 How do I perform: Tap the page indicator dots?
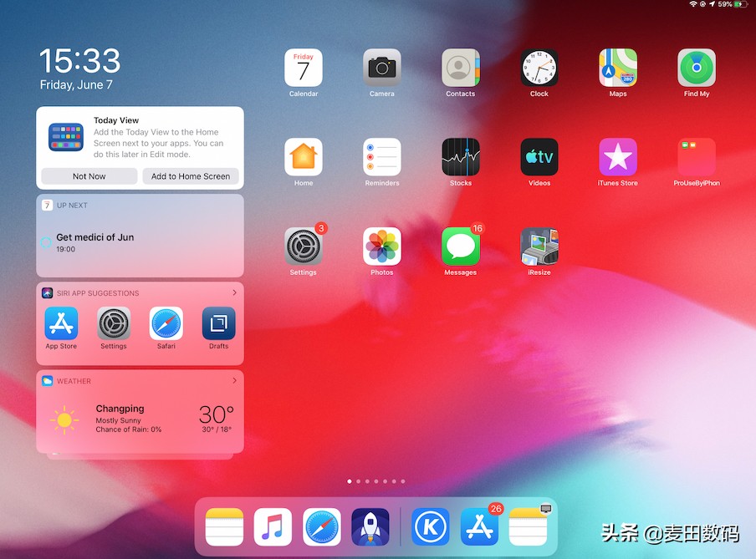point(375,481)
